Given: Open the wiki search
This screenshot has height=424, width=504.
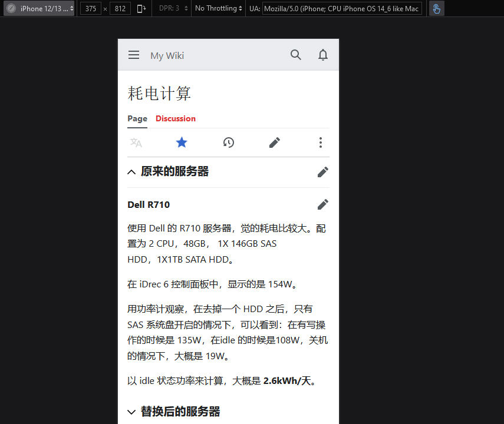Looking at the screenshot, I should click(296, 55).
